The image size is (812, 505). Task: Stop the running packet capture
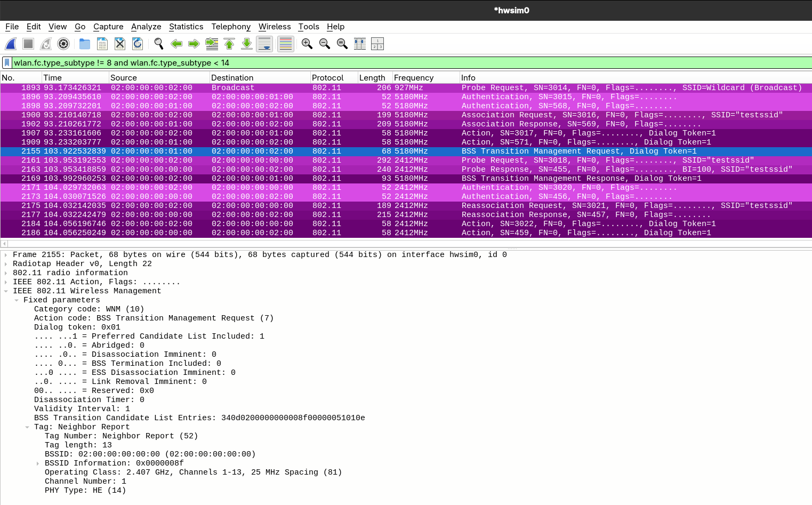click(x=29, y=44)
